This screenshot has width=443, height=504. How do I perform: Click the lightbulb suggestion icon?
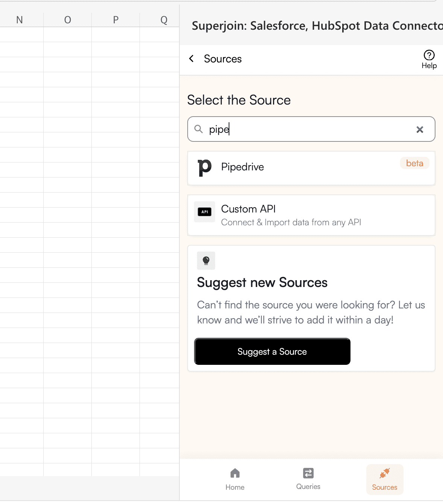206,261
